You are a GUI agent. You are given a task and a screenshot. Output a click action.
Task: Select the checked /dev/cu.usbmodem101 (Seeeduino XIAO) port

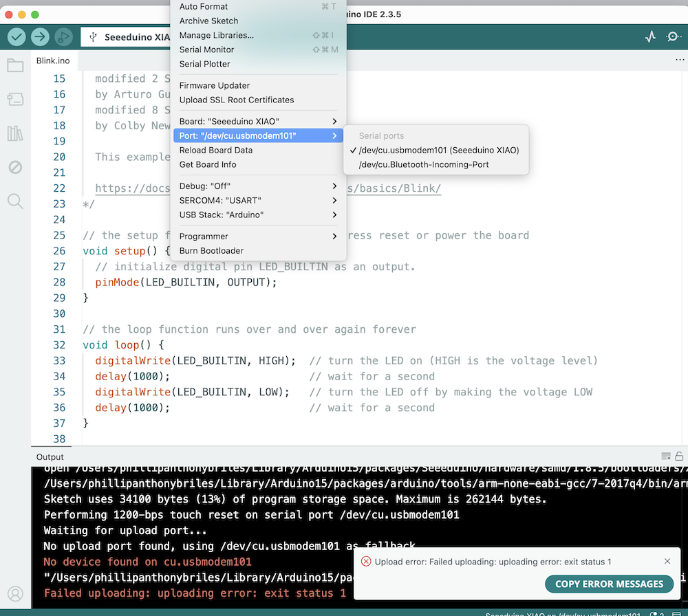tap(436, 150)
